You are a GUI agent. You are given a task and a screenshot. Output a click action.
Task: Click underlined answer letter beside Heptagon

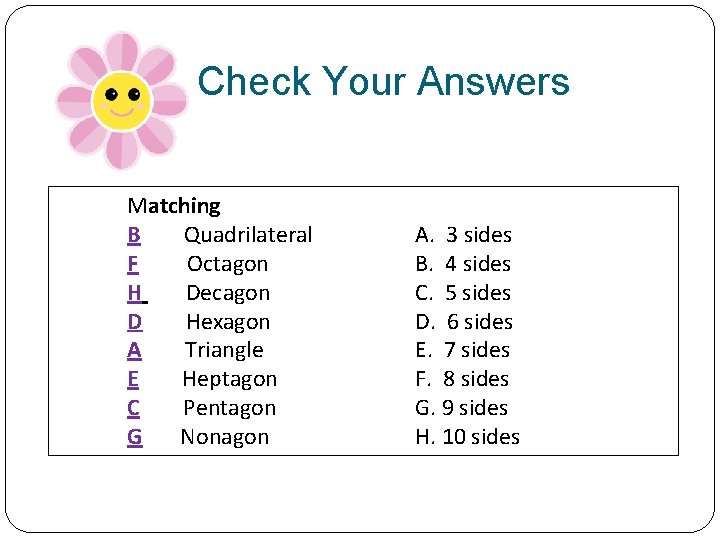click(133, 379)
